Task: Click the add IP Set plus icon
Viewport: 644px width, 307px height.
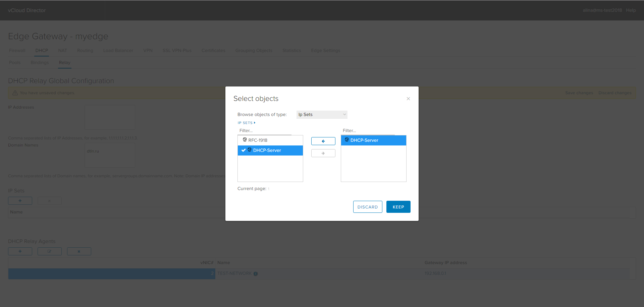Action: pyautogui.click(x=20, y=200)
